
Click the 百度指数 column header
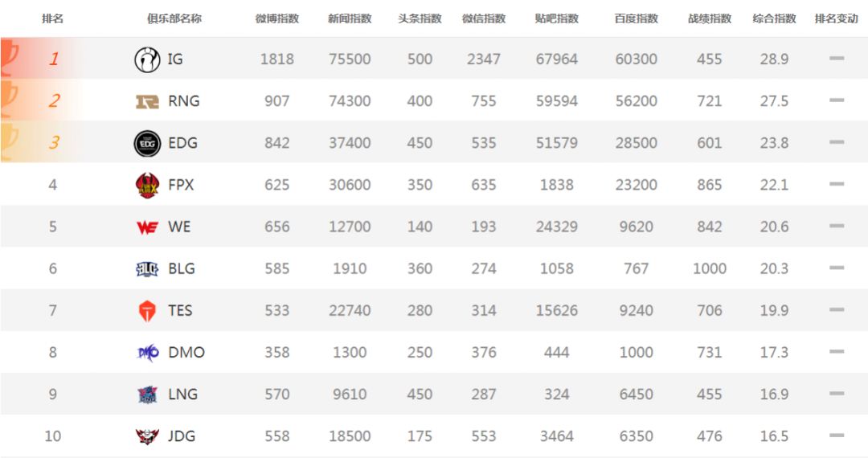[x=637, y=18]
